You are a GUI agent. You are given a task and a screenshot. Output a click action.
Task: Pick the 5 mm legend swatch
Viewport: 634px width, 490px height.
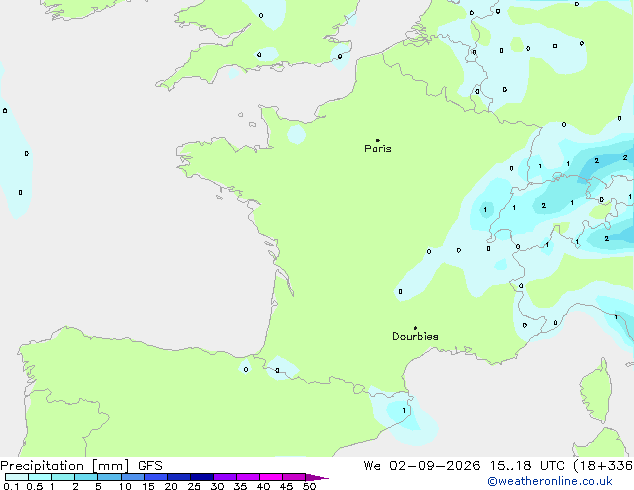110,477
